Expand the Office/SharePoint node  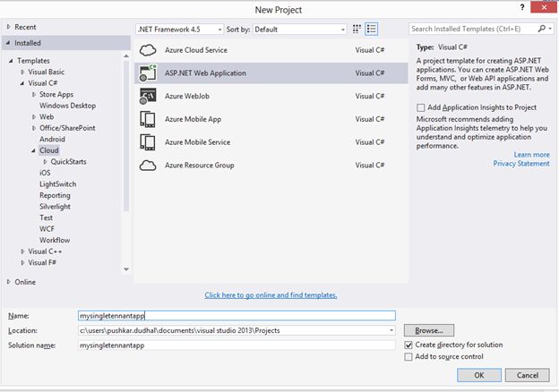33,128
